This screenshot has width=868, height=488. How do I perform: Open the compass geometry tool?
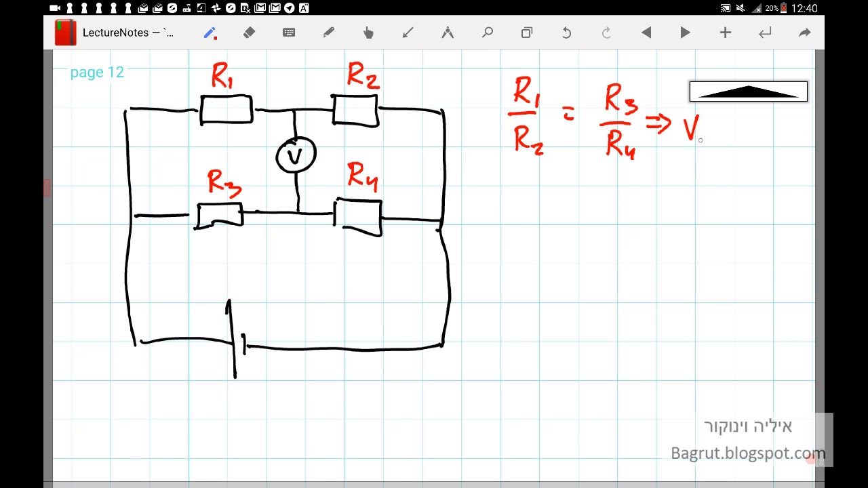point(448,33)
